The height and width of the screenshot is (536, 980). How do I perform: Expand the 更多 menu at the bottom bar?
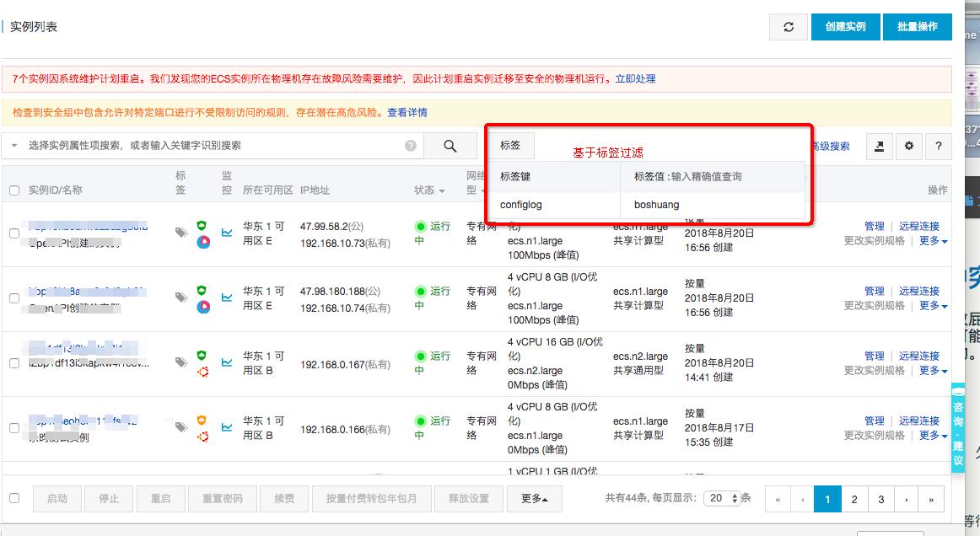[532, 498]
